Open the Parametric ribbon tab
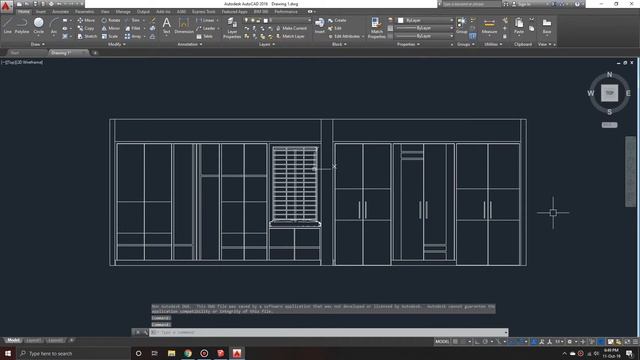640x360 pixels. click(84, 11)
